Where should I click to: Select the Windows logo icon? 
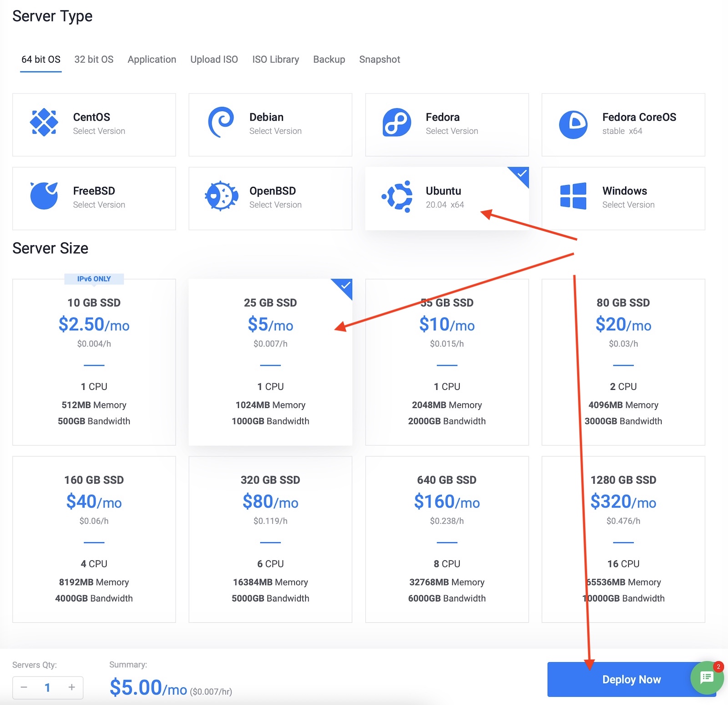pos(573,196)
